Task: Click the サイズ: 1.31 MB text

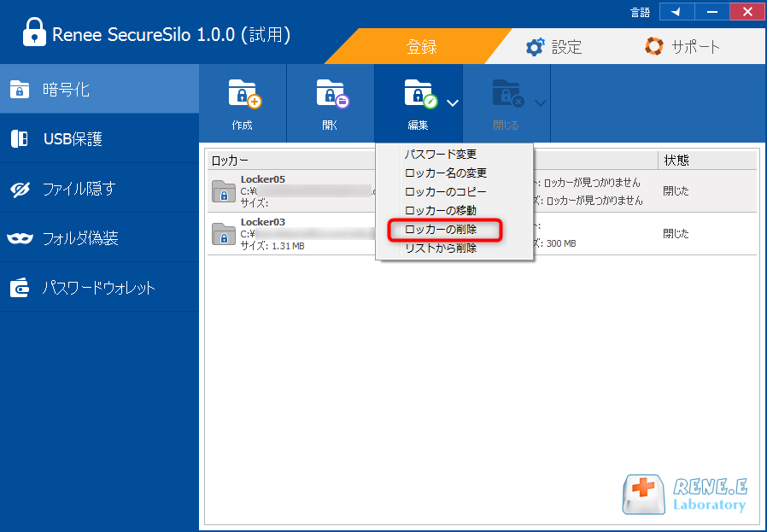Action: 272,246
